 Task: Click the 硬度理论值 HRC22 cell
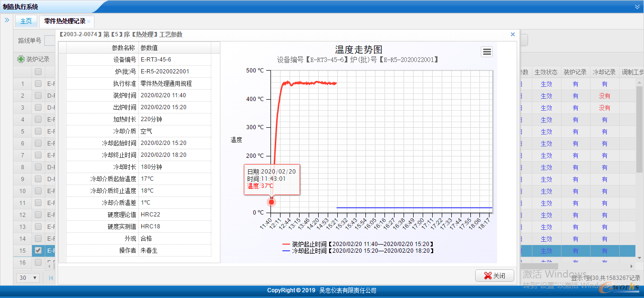point(175,215)
